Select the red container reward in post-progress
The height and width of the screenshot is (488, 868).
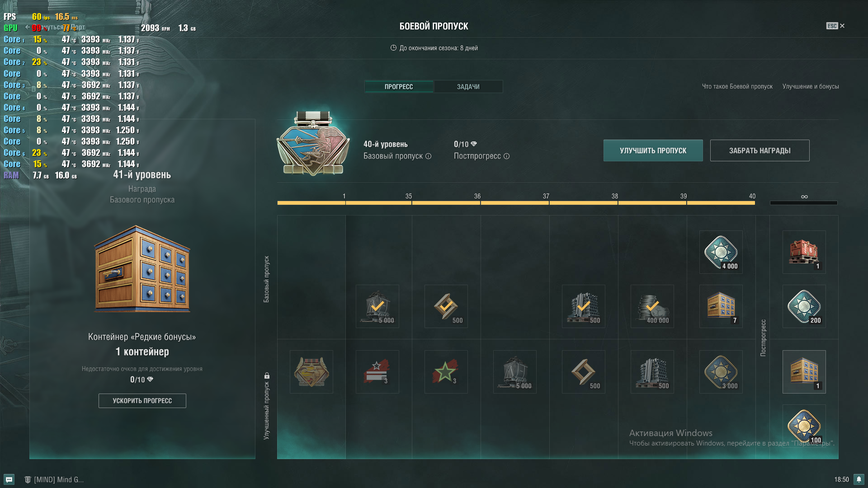[804, 252]
